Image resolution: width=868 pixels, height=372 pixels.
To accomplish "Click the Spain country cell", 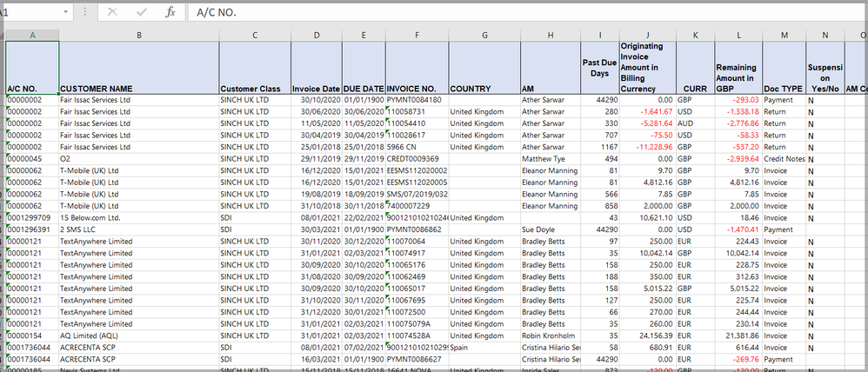I will point(484,347).
